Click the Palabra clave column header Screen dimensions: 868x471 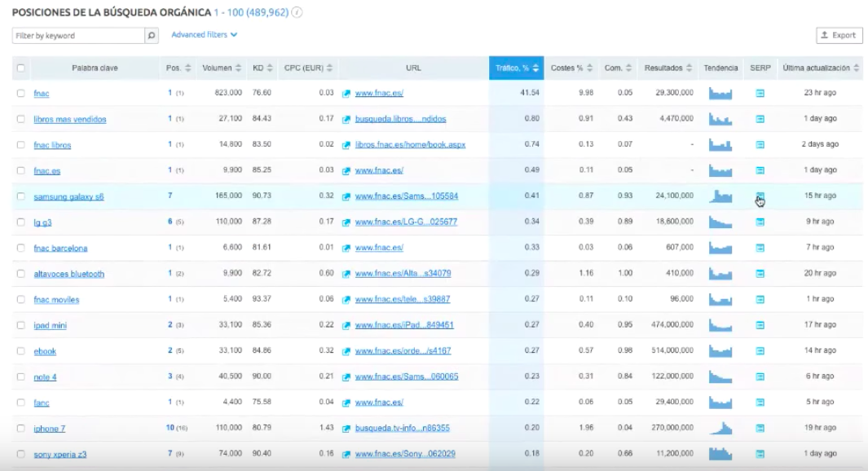pyautogui.click(x=95, y=68)
